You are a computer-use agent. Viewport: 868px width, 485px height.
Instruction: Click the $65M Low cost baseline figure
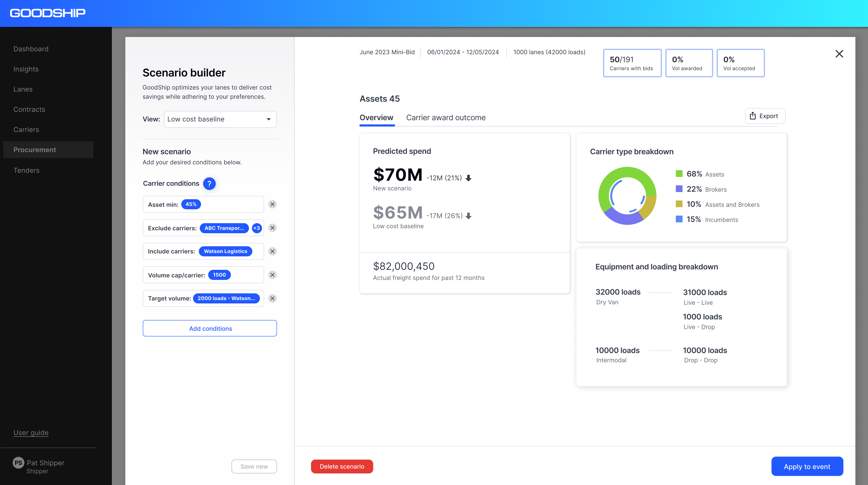click(x=398, y=213)
